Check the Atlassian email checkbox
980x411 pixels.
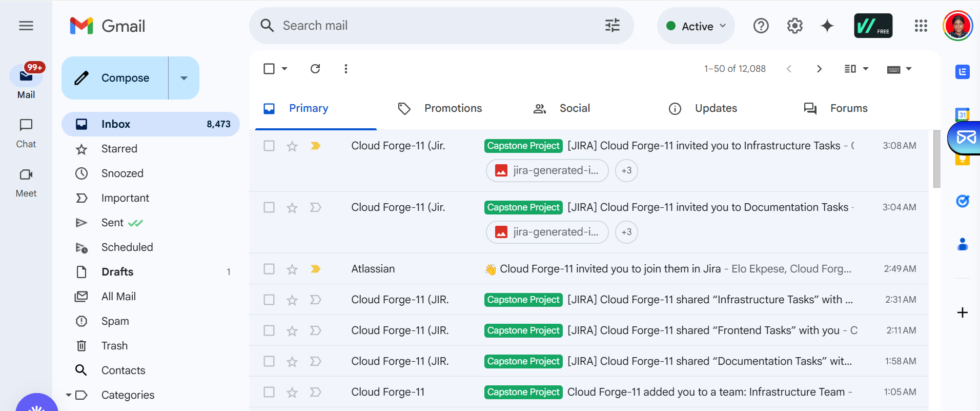tap(269, 269)
